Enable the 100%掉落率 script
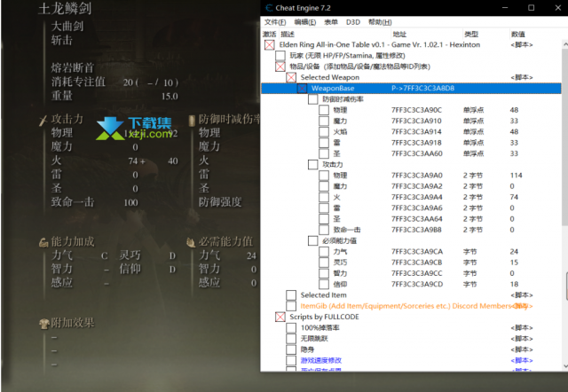Image resolution: width=568 pixels, height=392 pixels. click(291, 327)
